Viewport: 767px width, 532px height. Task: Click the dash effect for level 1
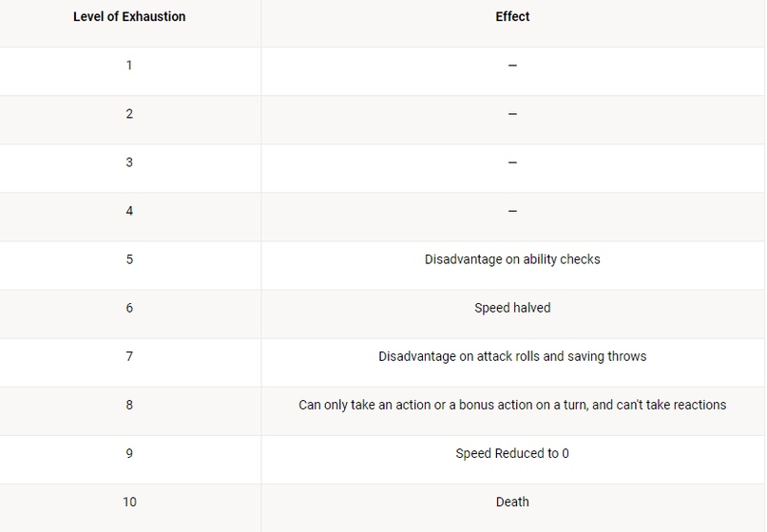coord(512,65)
